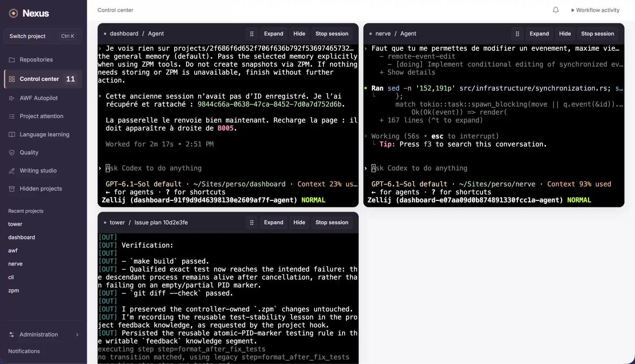Click the Writing studio pen icon
This screenshot has height=364, width=635.
[x=12, y=171]
